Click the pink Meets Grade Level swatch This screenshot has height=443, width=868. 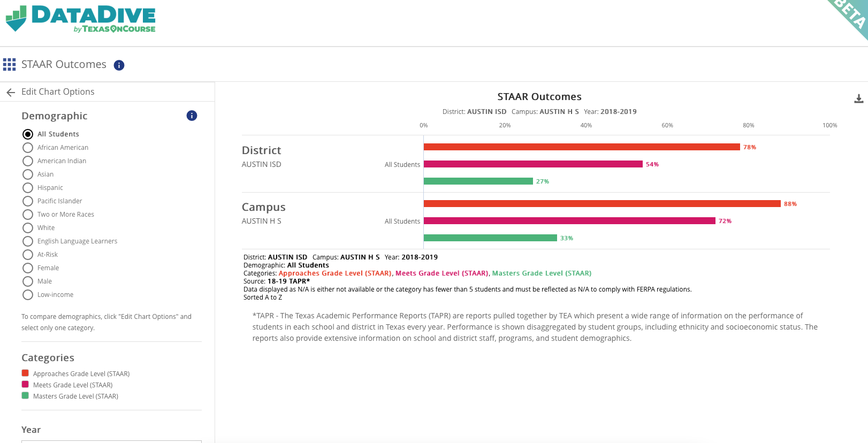click(25, 384)
